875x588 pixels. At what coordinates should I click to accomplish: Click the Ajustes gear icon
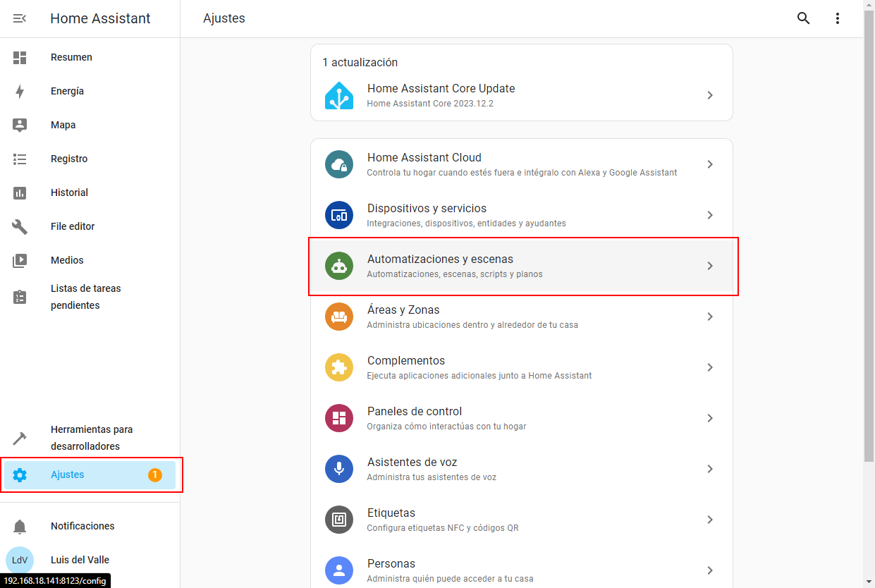tap(20, 474)
